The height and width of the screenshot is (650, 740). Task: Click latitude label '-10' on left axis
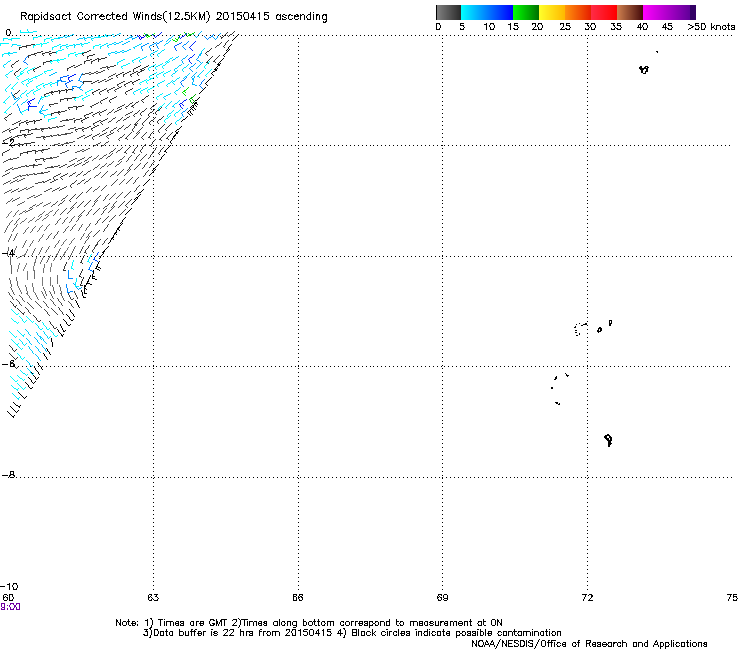9,587
